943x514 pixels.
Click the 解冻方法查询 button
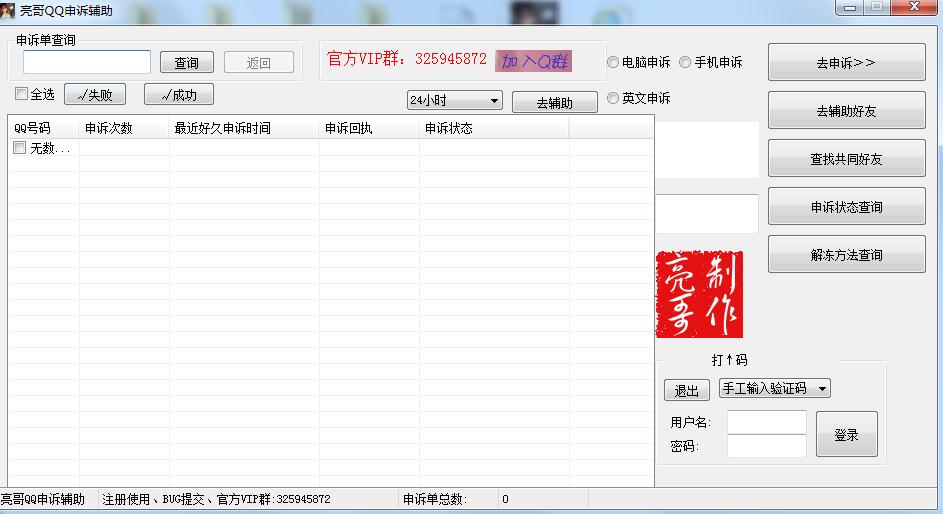tap(846, 254)
